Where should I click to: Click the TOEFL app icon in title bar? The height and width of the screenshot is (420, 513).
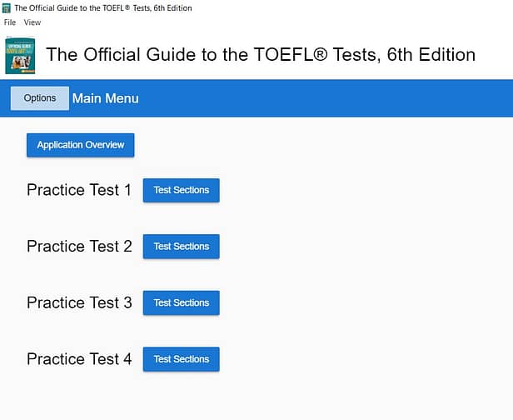coord(7,7)
